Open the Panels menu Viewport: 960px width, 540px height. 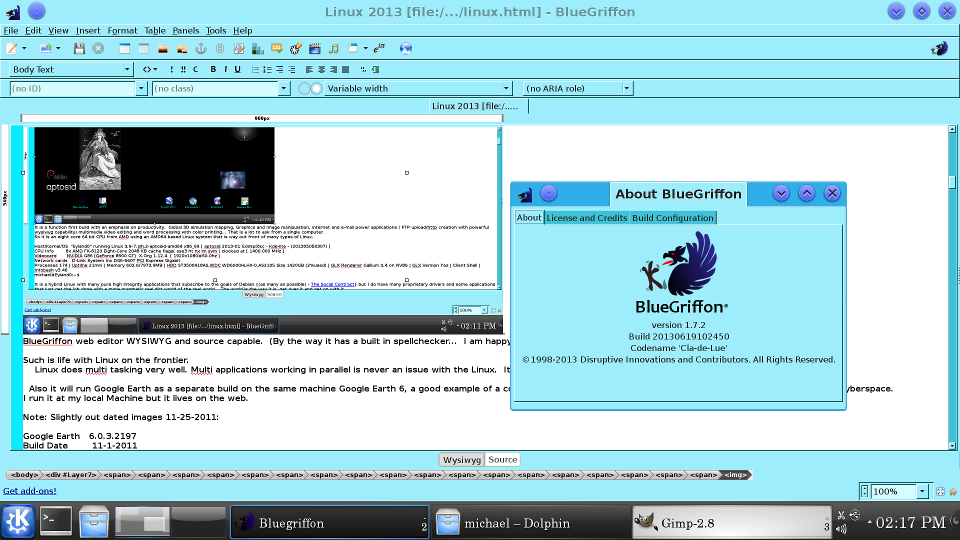tap(186, 31)
